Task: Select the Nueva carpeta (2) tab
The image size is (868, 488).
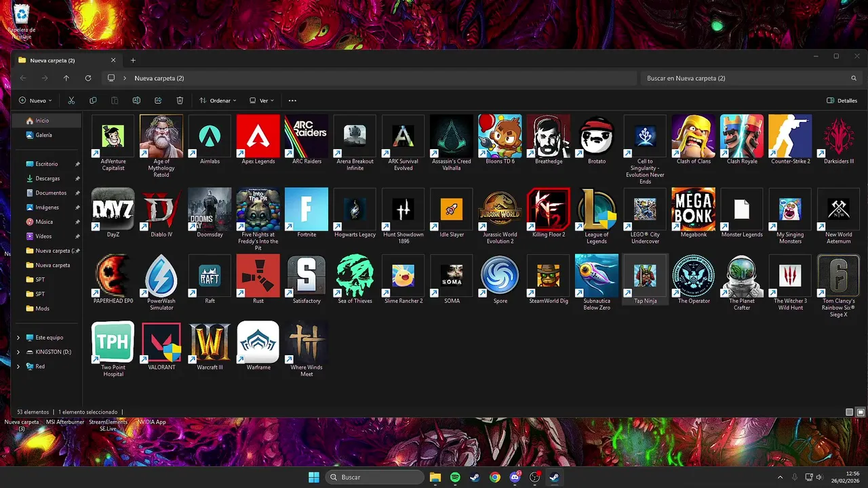Action: click(x=67, y=60)
